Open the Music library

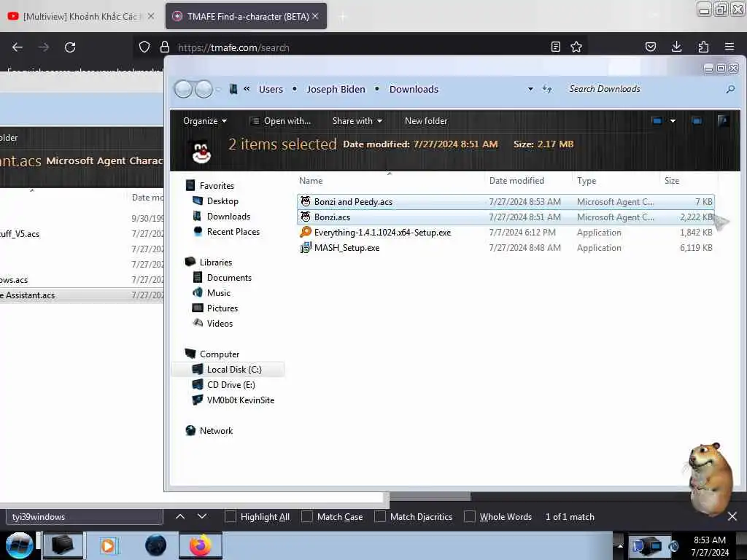[219, 293]
